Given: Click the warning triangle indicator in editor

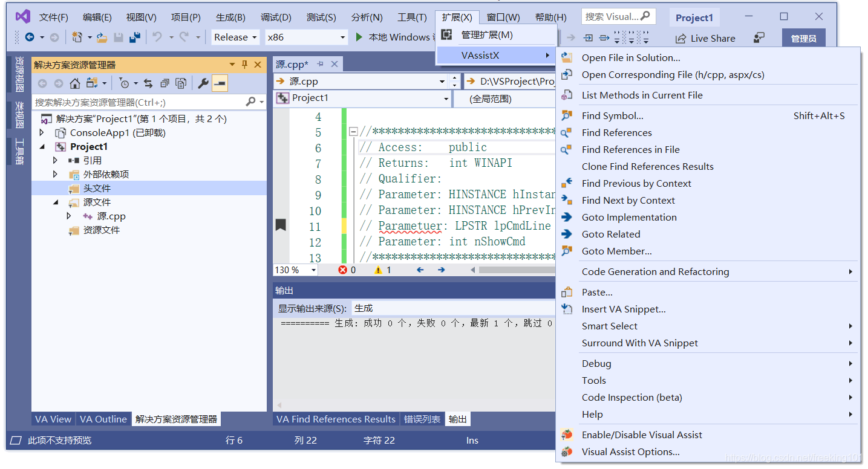Looking at the screenshot, I should click(378, 270).
